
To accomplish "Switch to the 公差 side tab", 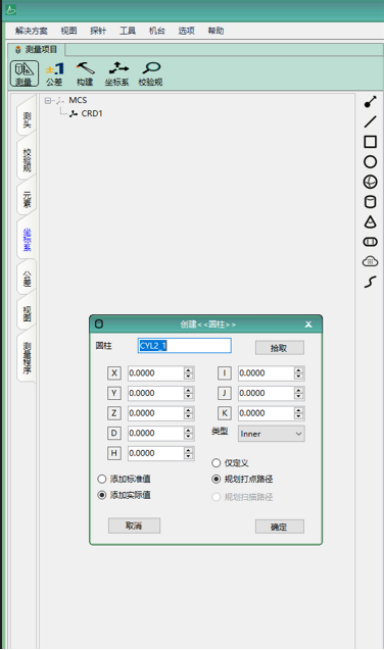I will (27, 279).
